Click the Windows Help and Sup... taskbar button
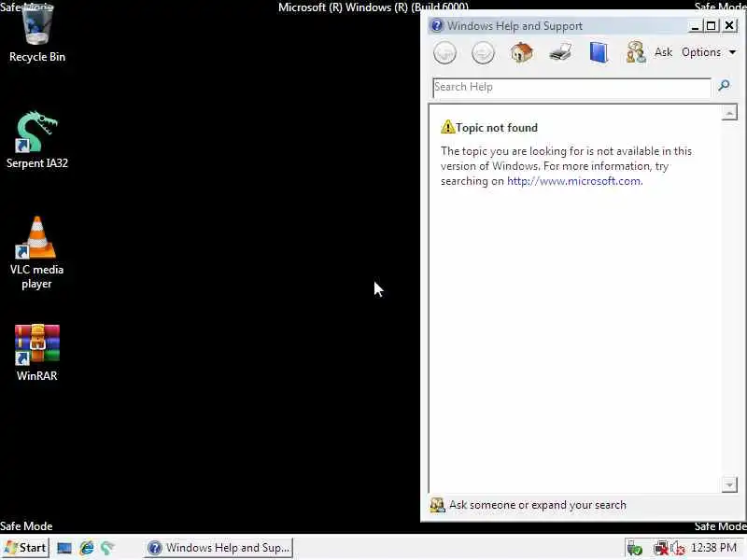 coord(218,548)
